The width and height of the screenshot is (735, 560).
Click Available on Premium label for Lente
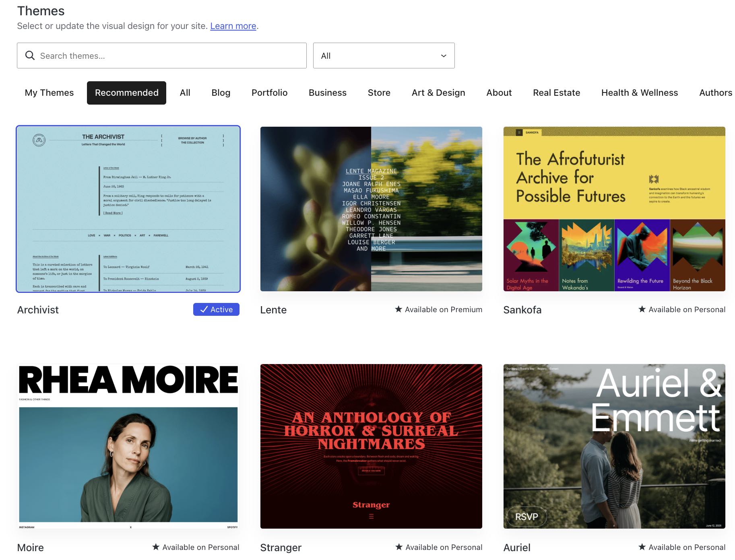(444, 309)
